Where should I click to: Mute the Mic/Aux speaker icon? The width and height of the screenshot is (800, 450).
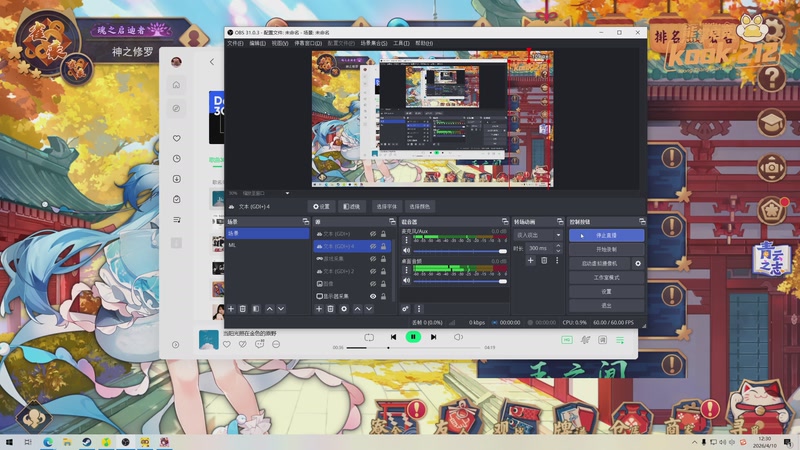(406, 251)
